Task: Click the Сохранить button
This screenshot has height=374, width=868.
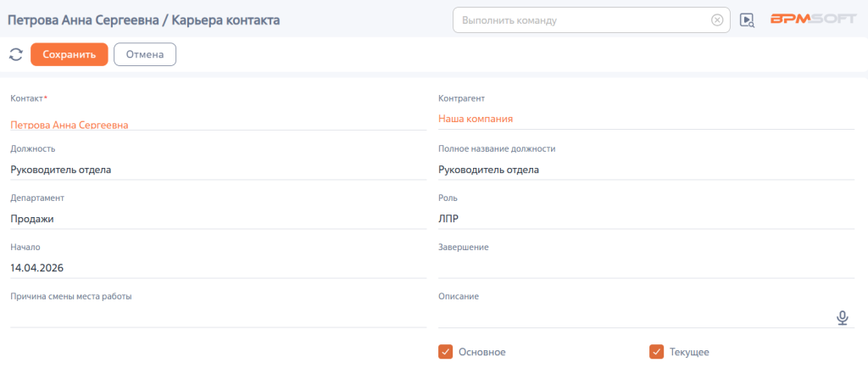Action: click(70, 54)
